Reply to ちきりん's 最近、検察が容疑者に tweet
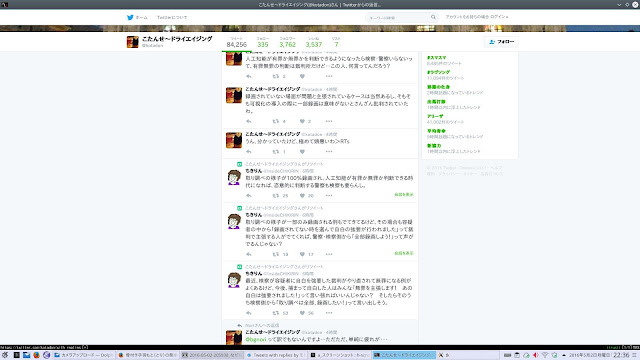 pyautogui.click(x=249, y=313)
